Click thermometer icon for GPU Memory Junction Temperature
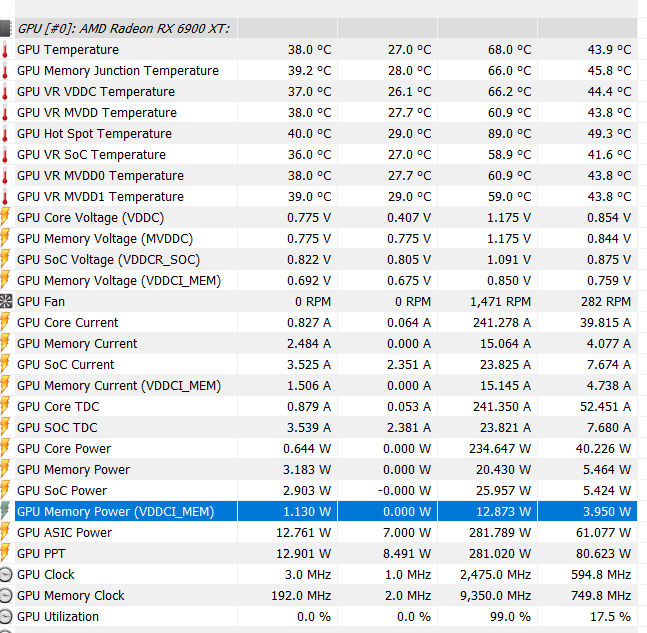Viewport: 647px width, 633px height. 5,71
